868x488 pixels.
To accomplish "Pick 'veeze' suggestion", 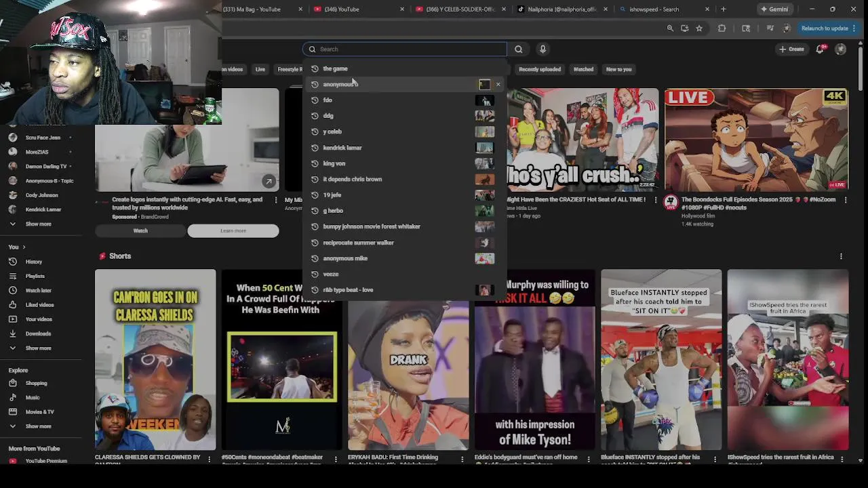I will 404,274.
